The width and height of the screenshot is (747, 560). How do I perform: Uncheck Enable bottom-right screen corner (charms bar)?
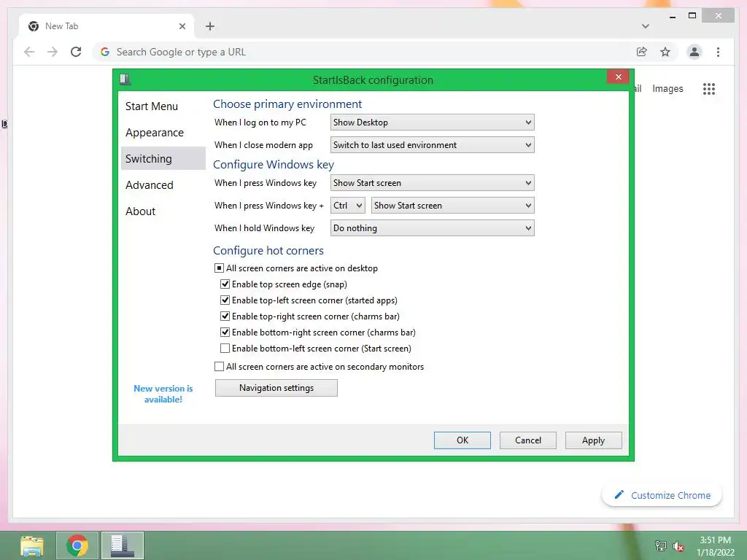tap(225, 332)
